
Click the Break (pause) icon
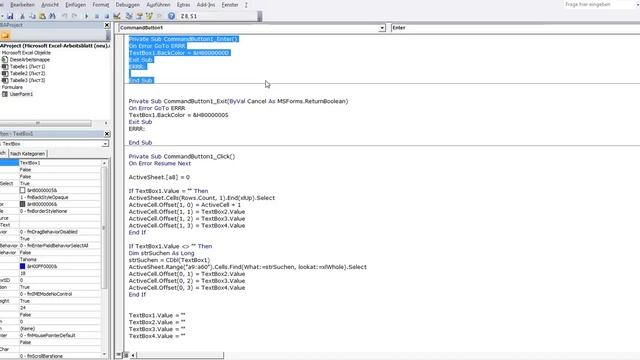coord(97,16)
